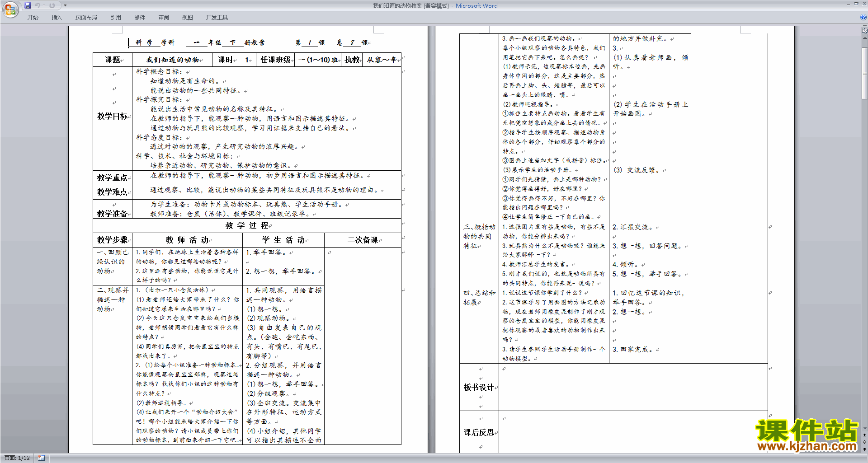
Task: Open the 邮件 ribbon tab
Action: (x=140, y=17)
